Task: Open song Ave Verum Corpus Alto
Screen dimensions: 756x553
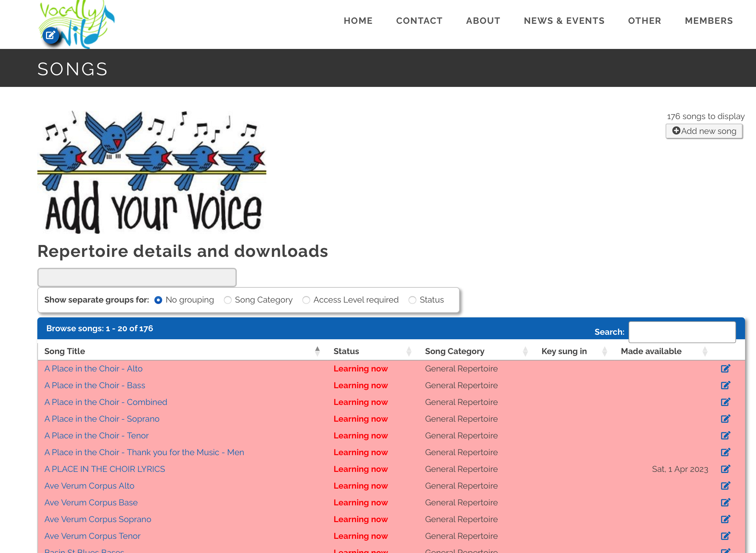Action: [89, 486]
